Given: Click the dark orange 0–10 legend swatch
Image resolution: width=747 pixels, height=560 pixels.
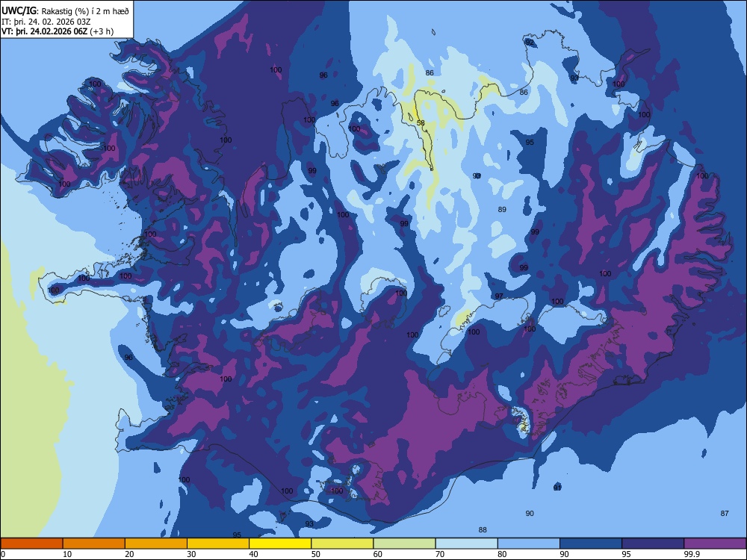Looking at the screenshot, I should (31, 544).
